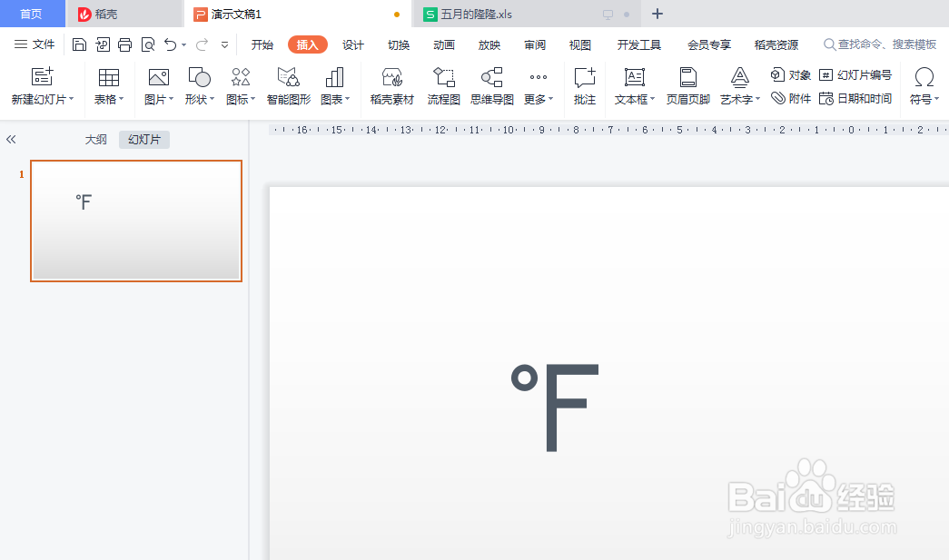The width and height of the screenshot is (949, 560).
Task: Open the 表格 table insert tool
Action: click(x=108, y=88)
